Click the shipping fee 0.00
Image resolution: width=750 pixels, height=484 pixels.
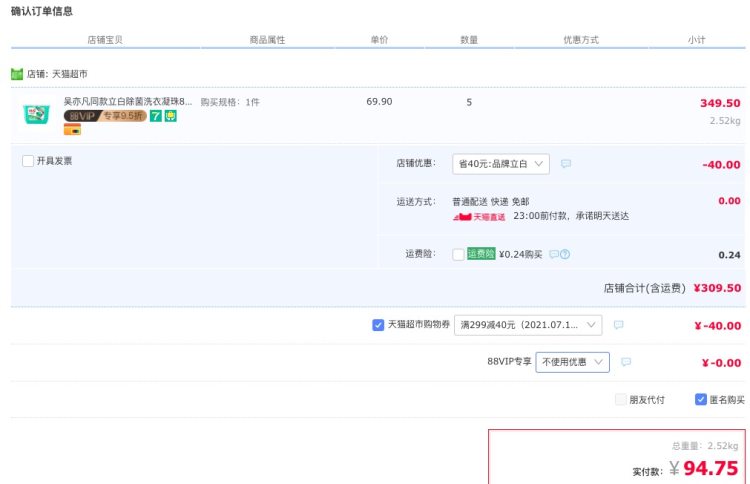coord(729,201)
